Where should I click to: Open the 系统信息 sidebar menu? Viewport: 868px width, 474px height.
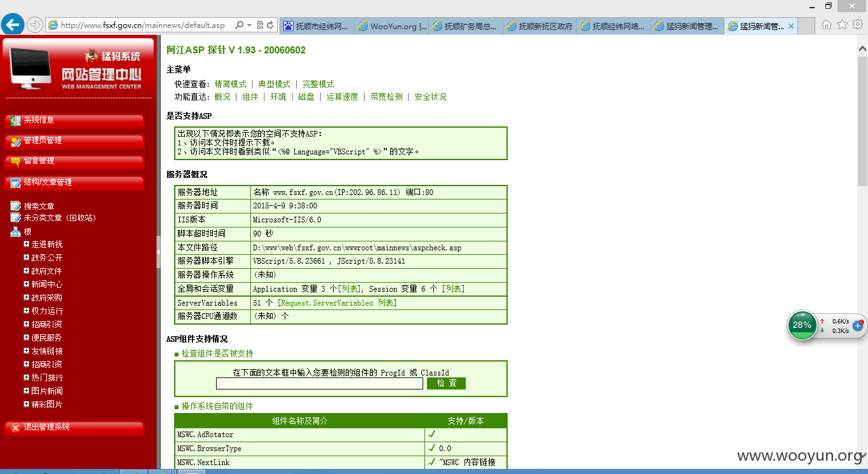75,121
